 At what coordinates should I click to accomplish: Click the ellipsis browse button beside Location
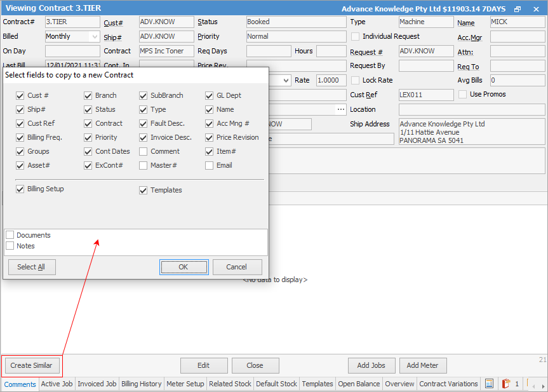tap(341, 109)
